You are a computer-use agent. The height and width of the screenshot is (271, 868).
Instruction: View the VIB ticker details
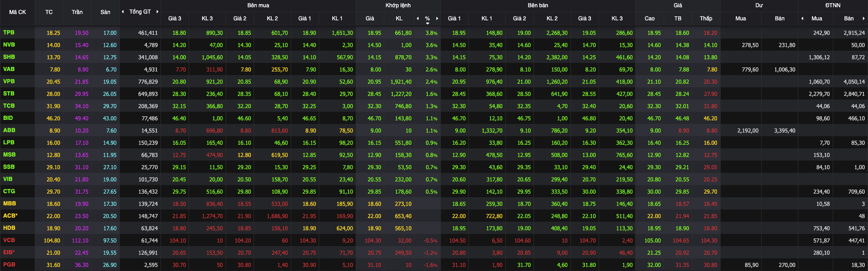coord(8,179)
